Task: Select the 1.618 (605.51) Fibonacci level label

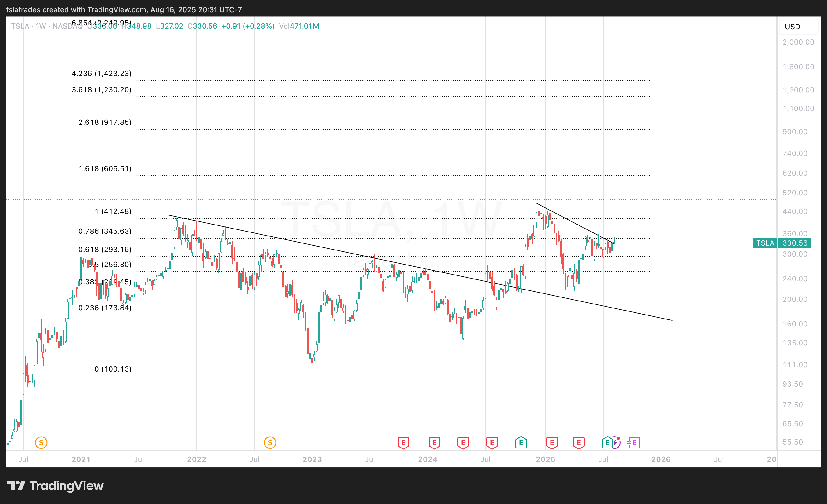Action: point(105,168)
